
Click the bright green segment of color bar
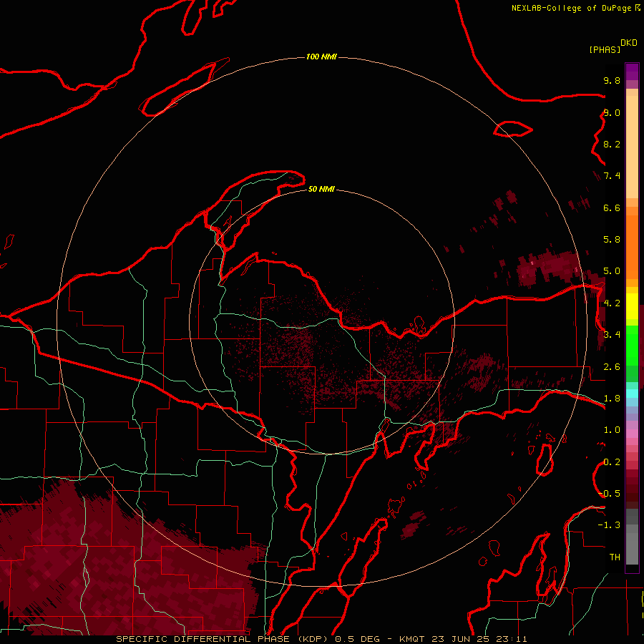point(632,346)
